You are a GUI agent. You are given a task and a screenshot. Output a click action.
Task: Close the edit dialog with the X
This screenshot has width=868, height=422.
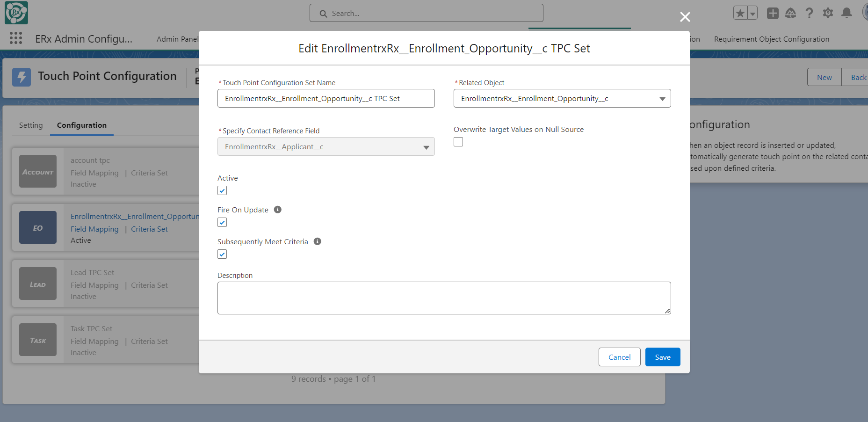(685, 17)
